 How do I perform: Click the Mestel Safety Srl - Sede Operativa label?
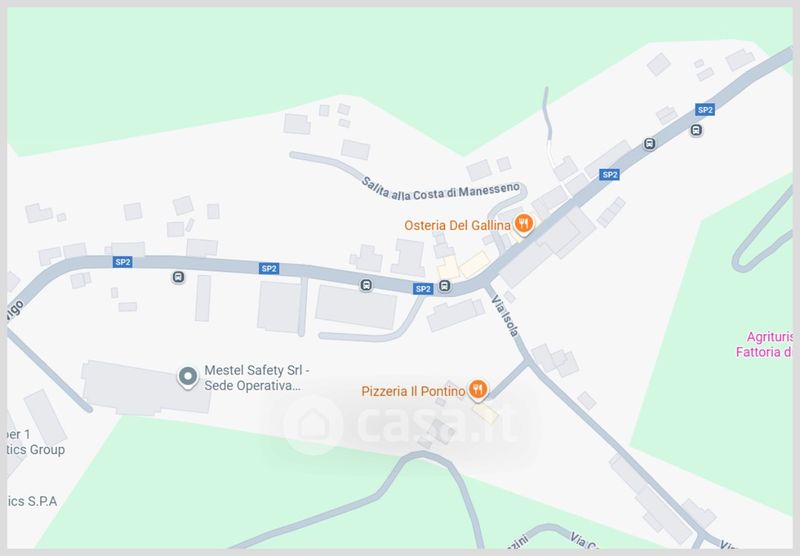257,378
